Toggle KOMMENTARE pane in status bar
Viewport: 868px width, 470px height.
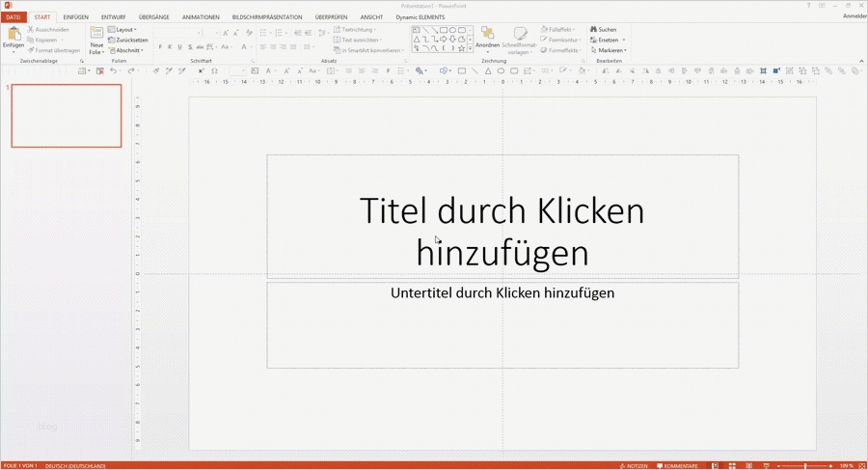[678, 466]
